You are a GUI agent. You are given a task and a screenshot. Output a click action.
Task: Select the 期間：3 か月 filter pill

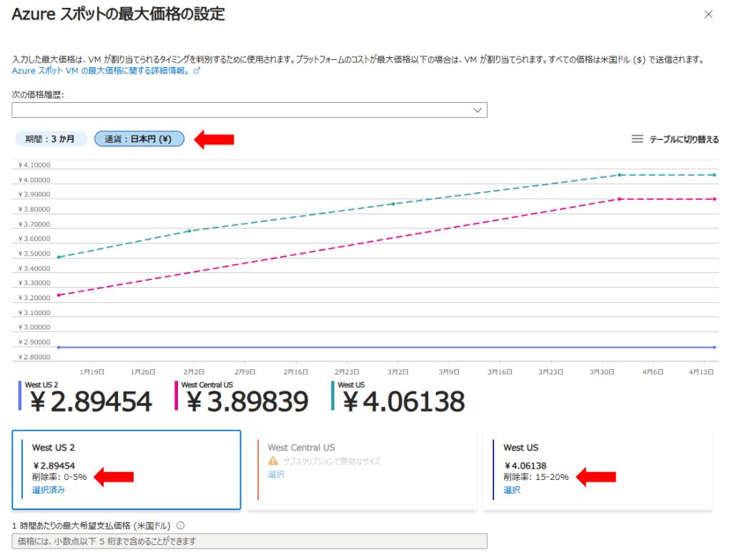coord(51,139)
